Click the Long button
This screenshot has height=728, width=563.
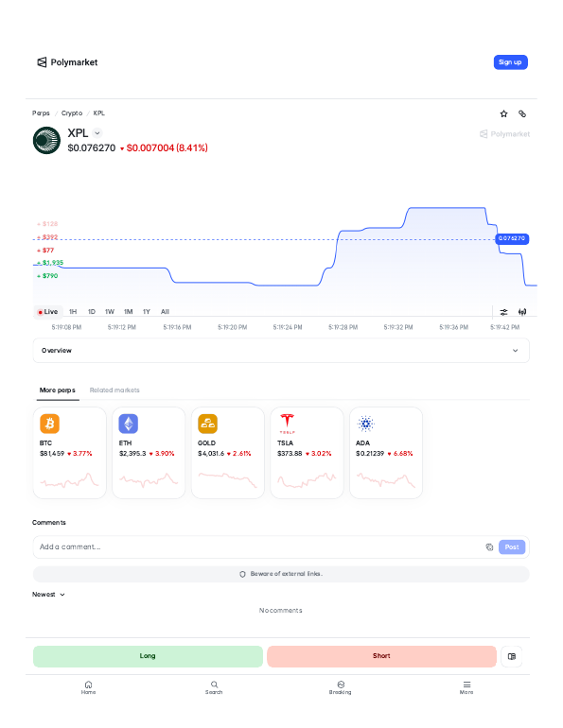(x=148, y=656)
